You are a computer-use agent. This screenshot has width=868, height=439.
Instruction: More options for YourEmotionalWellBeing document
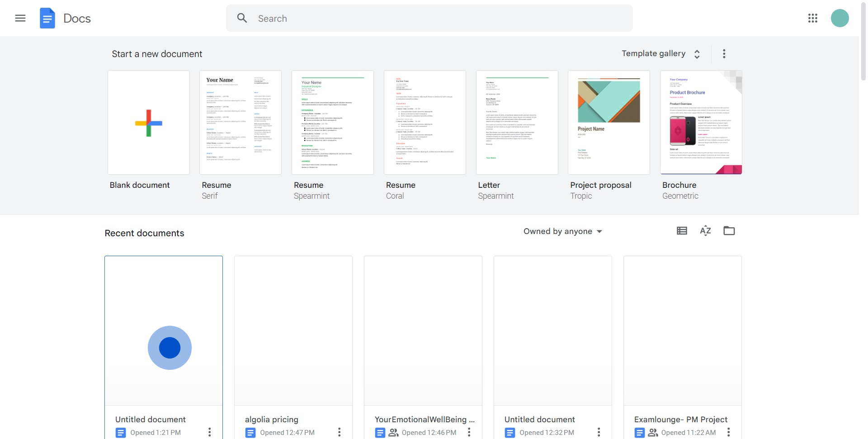[x=469, y=432]
